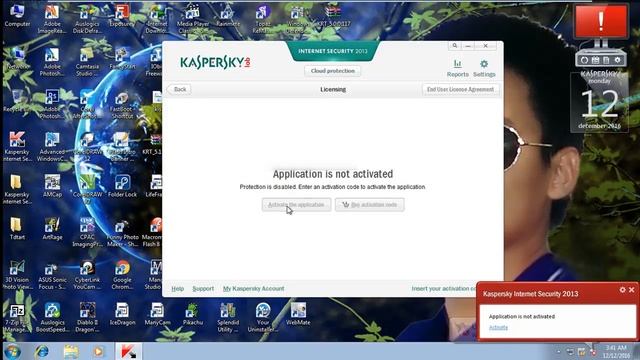Open WebMate desktop shortcut
The width and height of the screenshot is (640, 360).
click(298, 313)
